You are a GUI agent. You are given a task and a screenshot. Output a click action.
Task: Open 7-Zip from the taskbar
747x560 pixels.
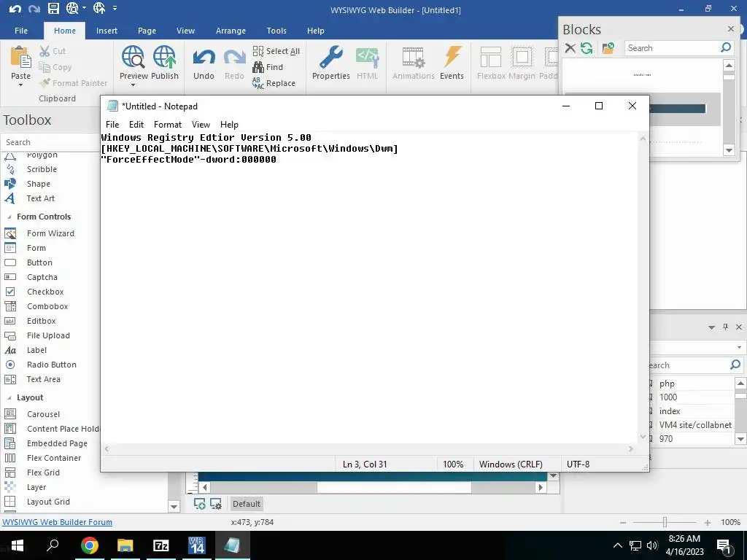coord(161,545)
